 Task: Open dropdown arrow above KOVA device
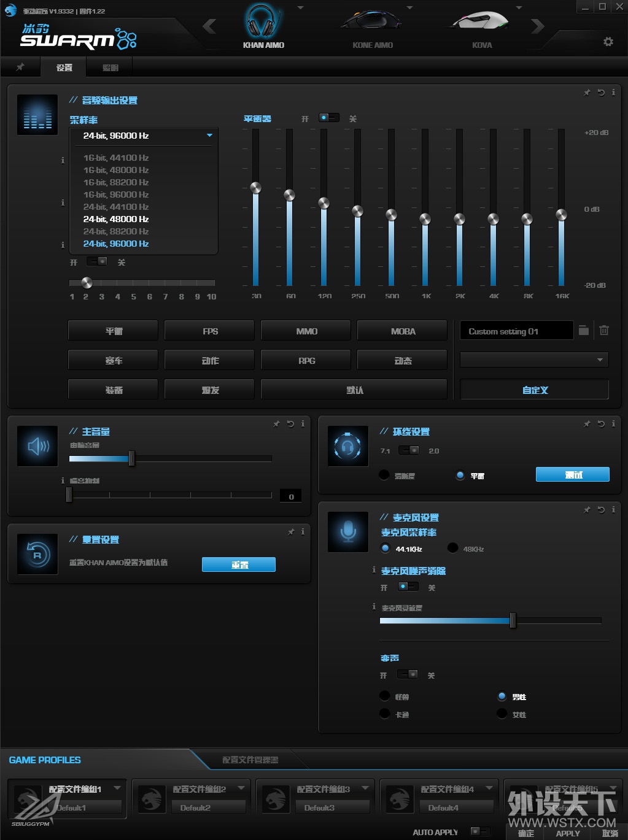pyautogui.click(x=519, y=8)
